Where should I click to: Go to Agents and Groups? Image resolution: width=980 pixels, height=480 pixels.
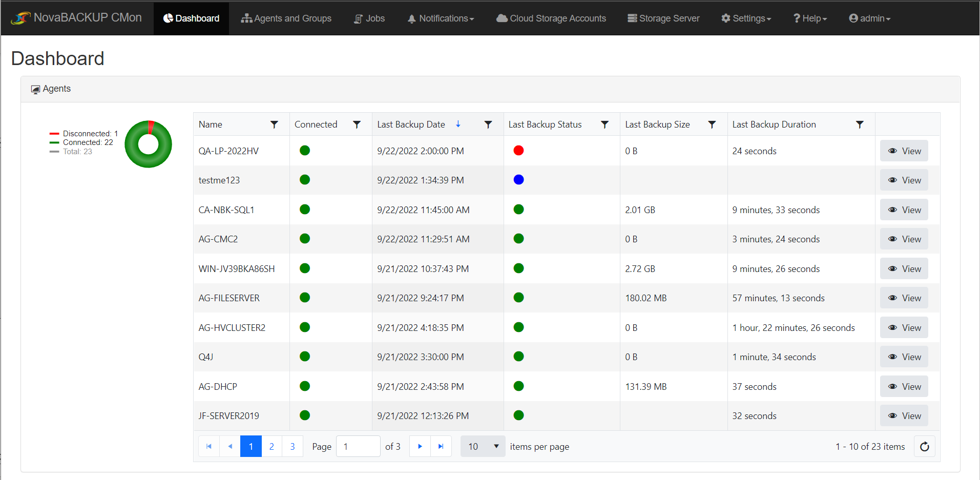(x=286, y=18)
